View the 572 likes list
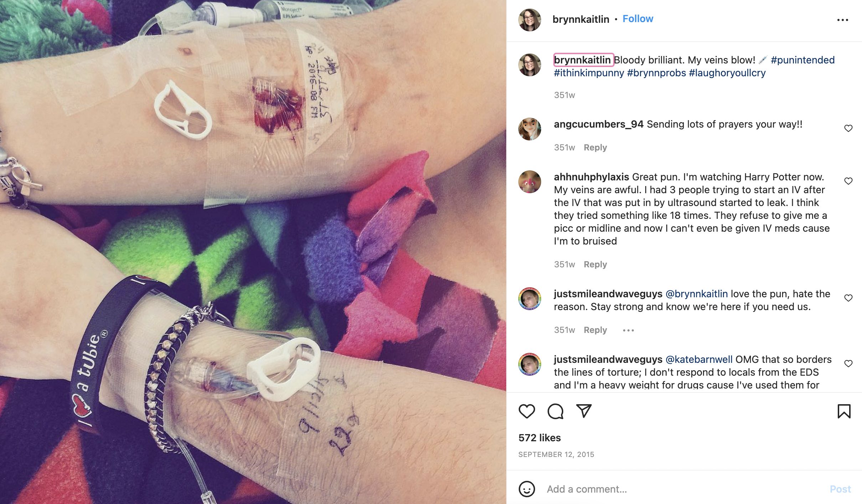The width and height of the screenshot is (862, 504). [x=539, y=438]
